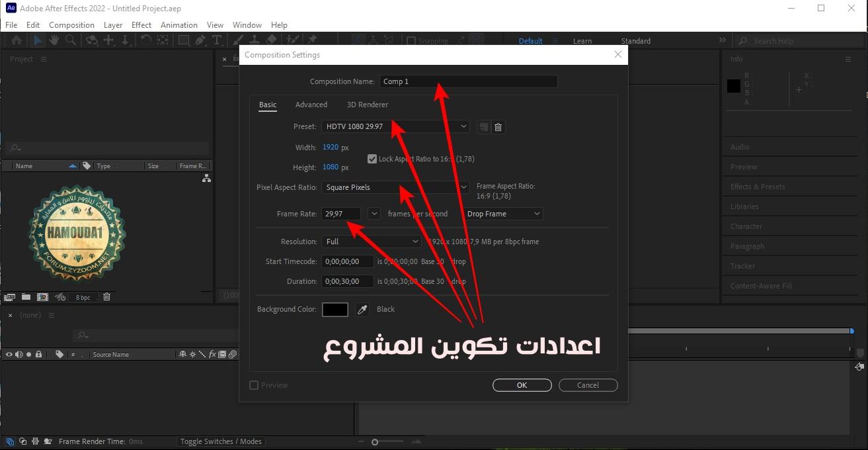This screenshot has height=450, width=868.
Task: Open the 8 bpc color depth button
Action: click(83, 298)
